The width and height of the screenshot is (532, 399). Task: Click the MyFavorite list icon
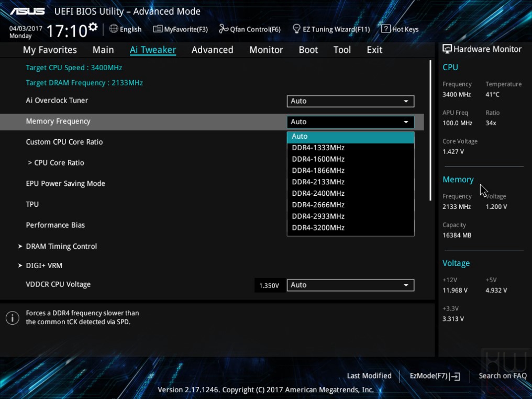[158, 29]
